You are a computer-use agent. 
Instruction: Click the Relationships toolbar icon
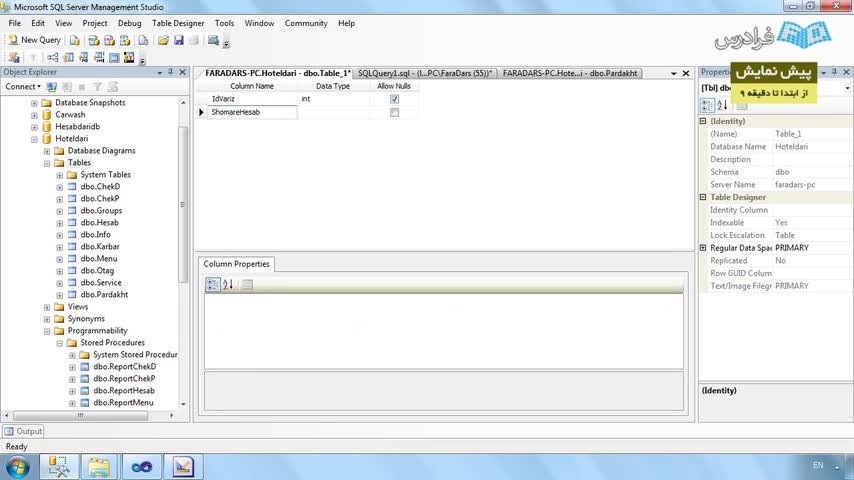(x=53, y=57)
